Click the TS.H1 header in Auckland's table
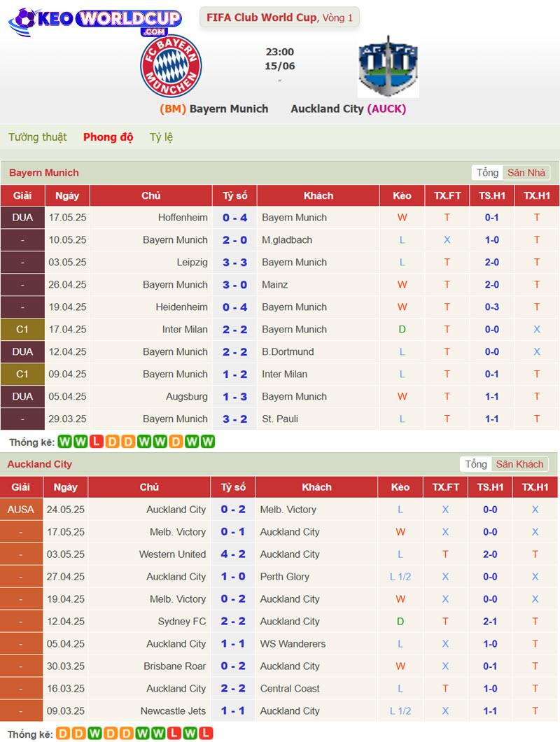Image resolution: width=560 pixels, height=742 pixels. [x=491, y=487]
